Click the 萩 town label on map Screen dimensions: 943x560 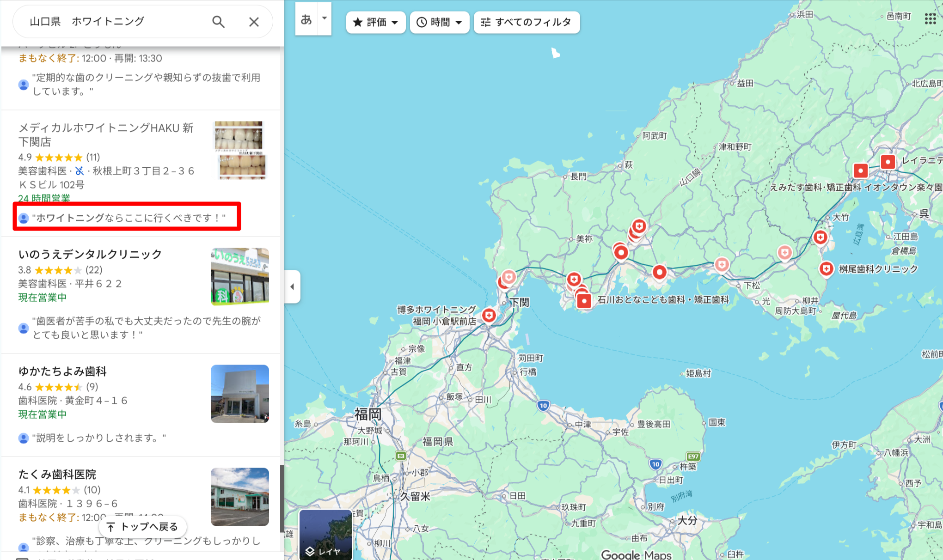[x=629, y=165]
